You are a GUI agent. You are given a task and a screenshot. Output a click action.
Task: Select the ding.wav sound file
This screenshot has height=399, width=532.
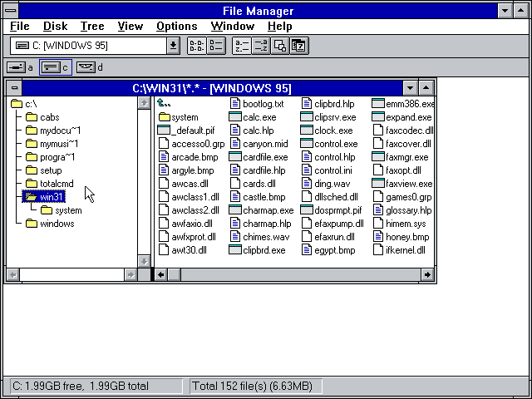click(326, 184)
